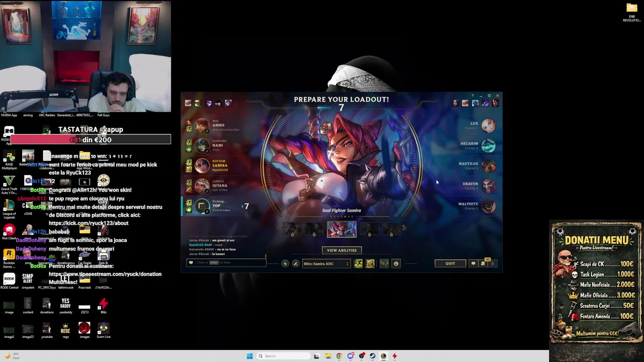The height and width of the screenshot is (362, 644).
Task: Open the ward skin selector icon
Action: [384, 263]
